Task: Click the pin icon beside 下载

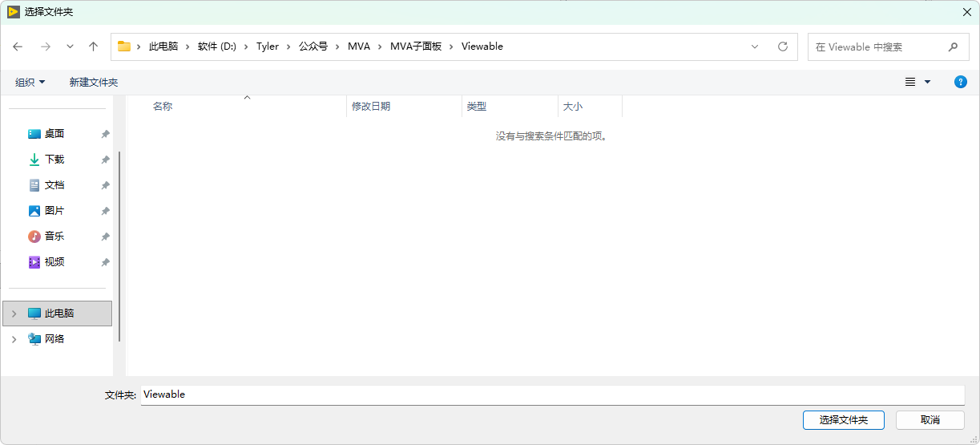Action: pyautogui.click(x=105, y=160)
